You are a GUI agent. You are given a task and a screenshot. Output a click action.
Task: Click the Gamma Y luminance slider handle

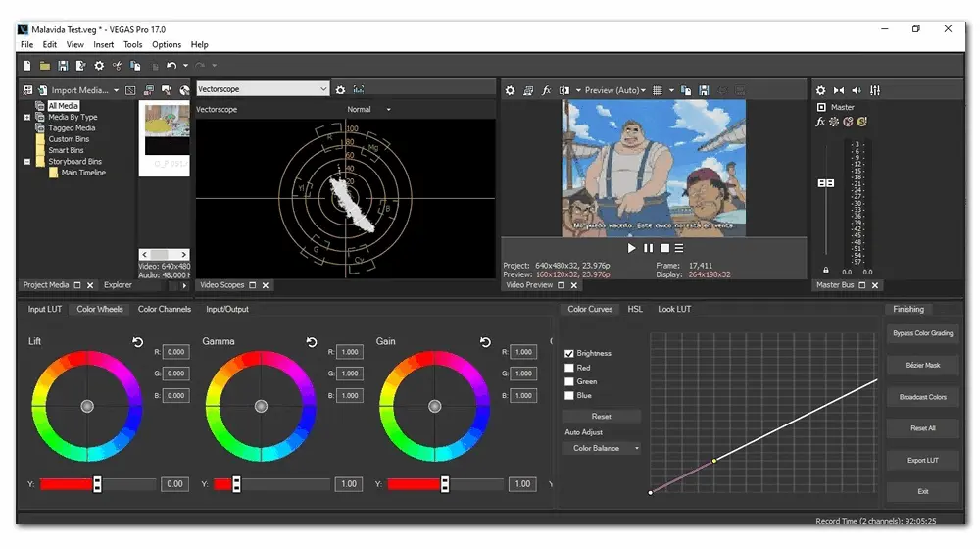(x=236, y=484)
